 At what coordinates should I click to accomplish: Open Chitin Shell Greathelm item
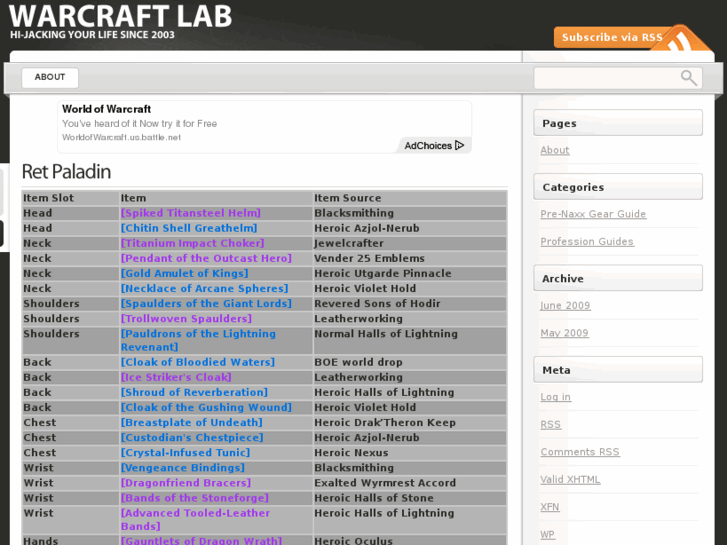[189, 228]
